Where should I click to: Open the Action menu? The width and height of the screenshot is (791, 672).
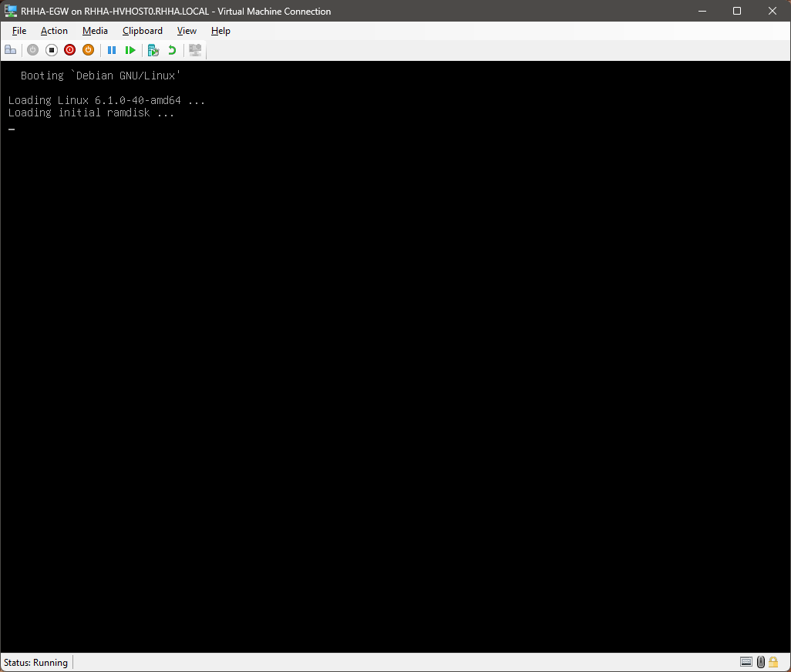[x=54, y=31]
